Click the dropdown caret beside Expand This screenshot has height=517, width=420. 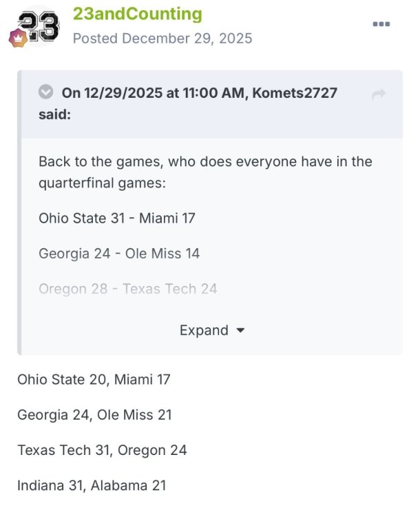(x=241, y=330)
